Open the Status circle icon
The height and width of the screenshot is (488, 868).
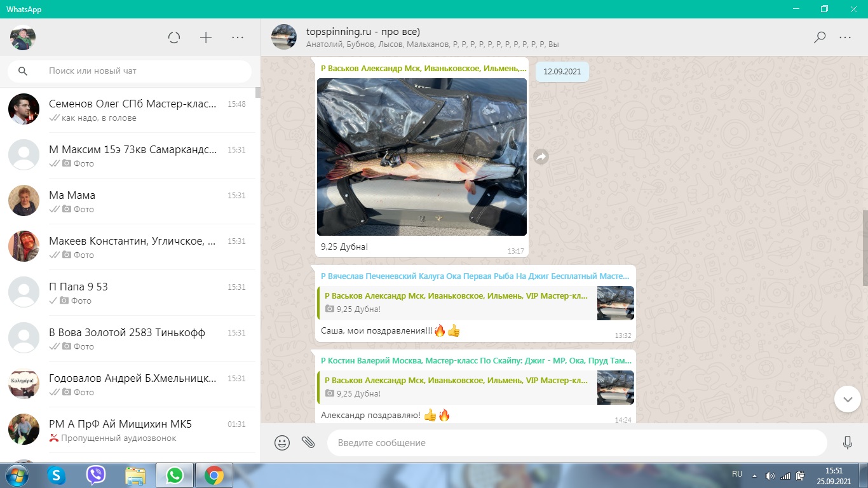pyautogui.click(x=174, y=37)
